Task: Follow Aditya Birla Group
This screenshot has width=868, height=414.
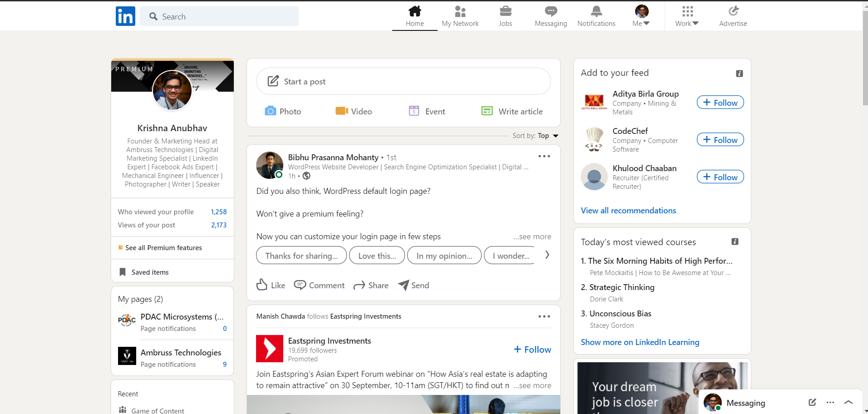Action: (x=720, y=103)
